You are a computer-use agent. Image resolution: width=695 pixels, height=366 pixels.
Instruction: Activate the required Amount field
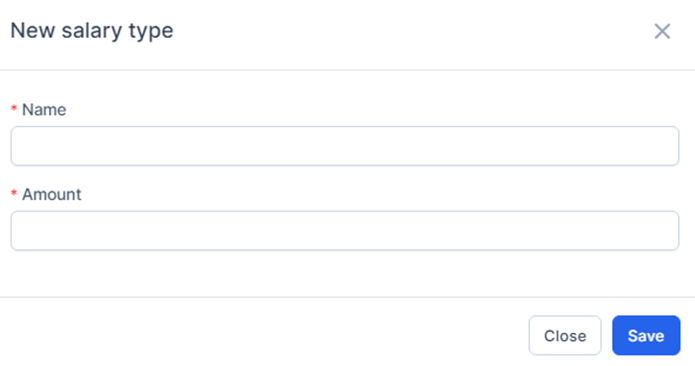click(x=345, y=231)
